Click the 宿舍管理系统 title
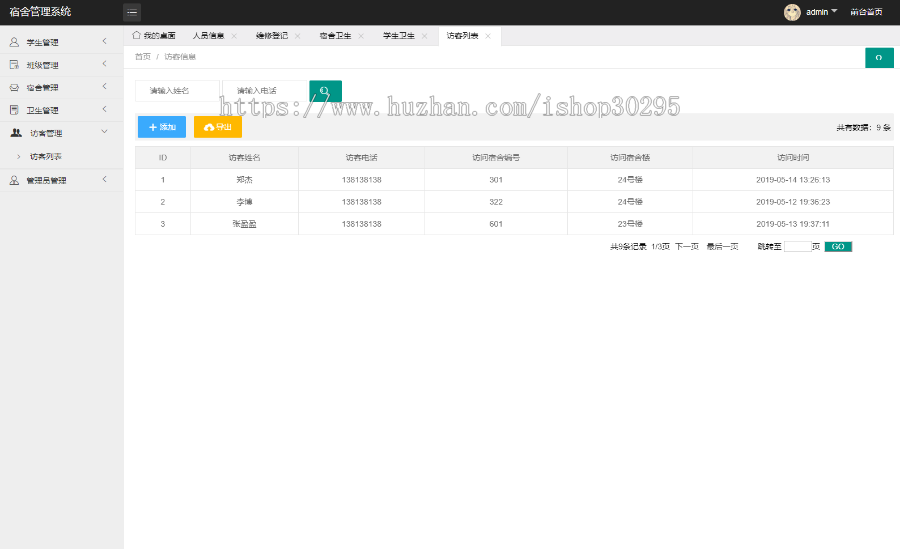 40,11
